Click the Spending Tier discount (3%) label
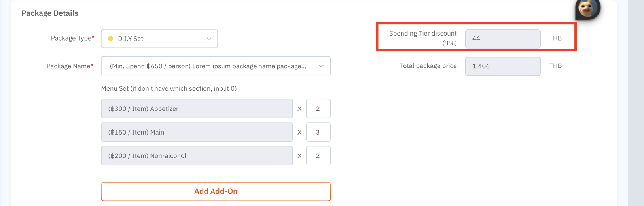644x206 pixels. pyautogui.click(x=423, y=38)
